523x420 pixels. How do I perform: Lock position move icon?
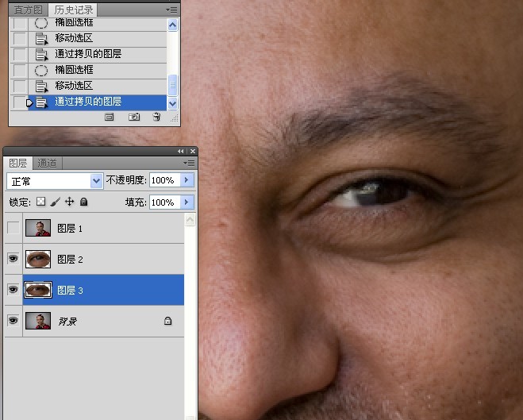click(69, 202)
